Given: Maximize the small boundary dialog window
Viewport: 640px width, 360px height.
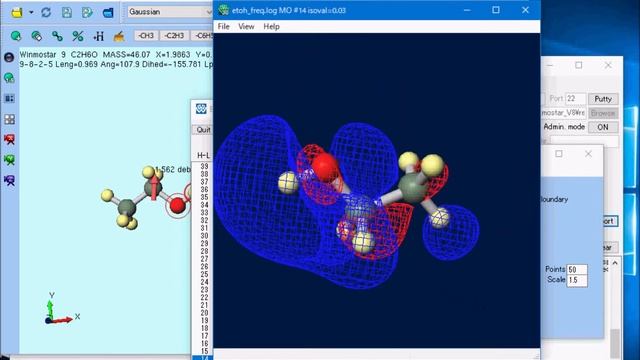Looking at the screenshot, I should (x=559, y=154).
